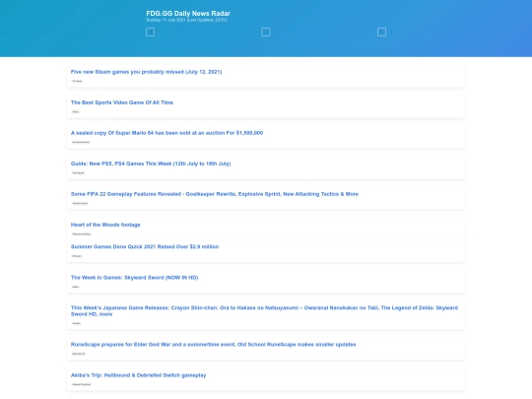The width and height of the screenshot is (532, 399).
Task: Open The Week In Games: Skyward Sword
Action: tap(134, 278)
